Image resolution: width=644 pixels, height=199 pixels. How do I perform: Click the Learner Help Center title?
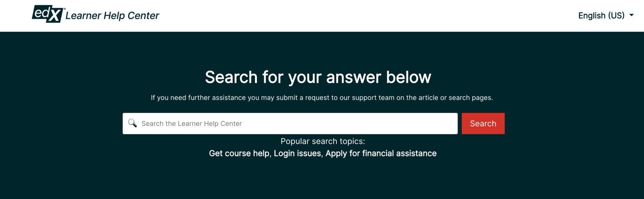point(112,15)
